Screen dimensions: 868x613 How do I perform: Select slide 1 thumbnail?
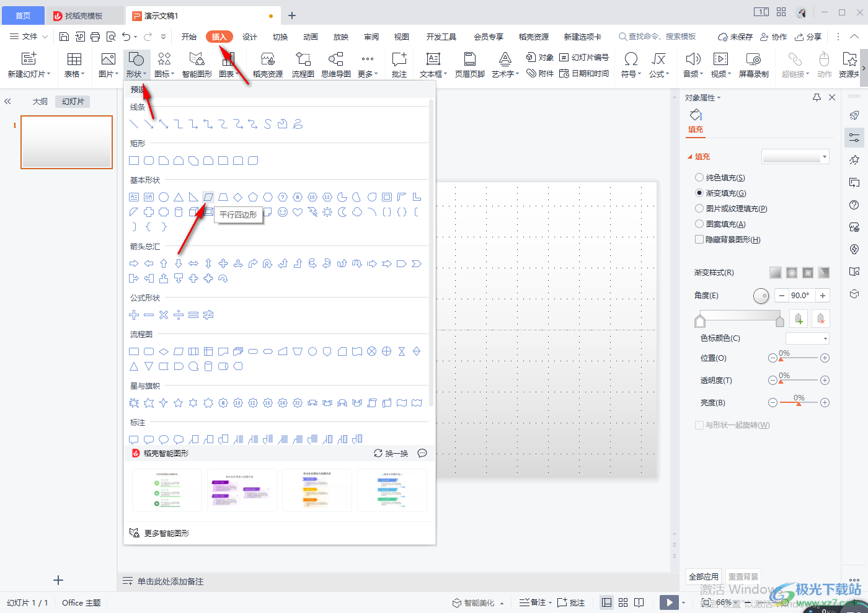pyautogui.click(x=66, y=142)
